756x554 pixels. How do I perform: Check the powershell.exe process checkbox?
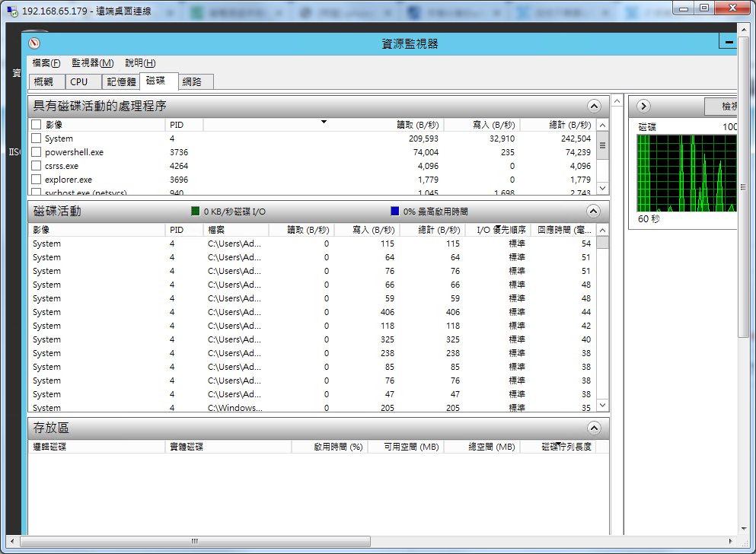pyautogui.click(x=36, y=152)
